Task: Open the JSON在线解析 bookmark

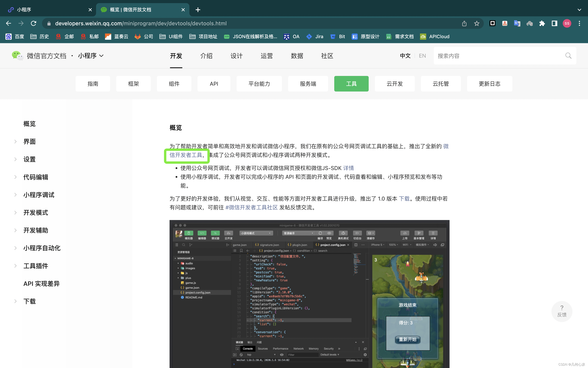Action: point(250,37)
